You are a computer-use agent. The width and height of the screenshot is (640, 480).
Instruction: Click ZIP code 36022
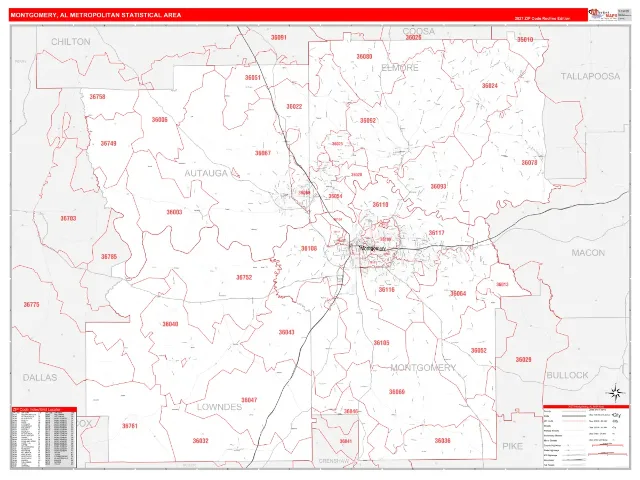coord(294,107)
